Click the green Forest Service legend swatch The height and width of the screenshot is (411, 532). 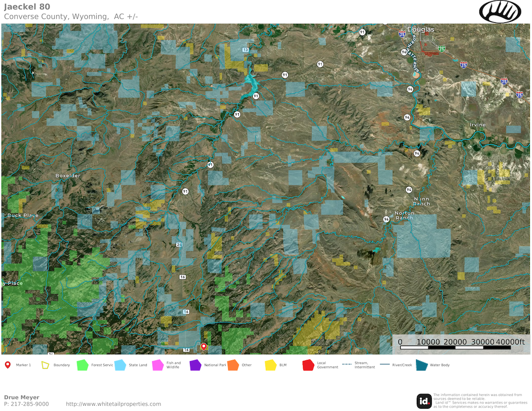tap(82, 365)
